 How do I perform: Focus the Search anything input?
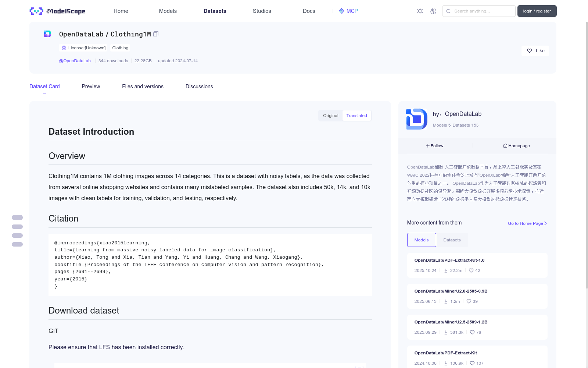pyautogui.click(x=479, y=11)
